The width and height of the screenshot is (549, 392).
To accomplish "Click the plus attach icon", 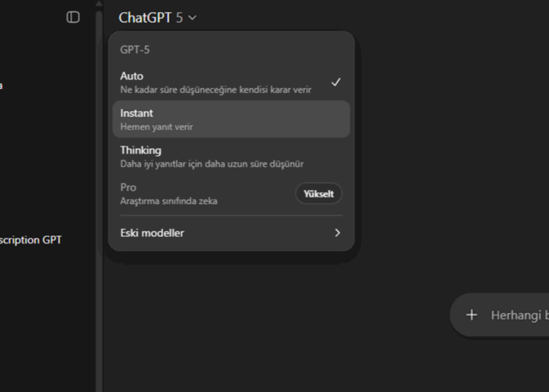I will pyautogui.click(x=471, y=314).
